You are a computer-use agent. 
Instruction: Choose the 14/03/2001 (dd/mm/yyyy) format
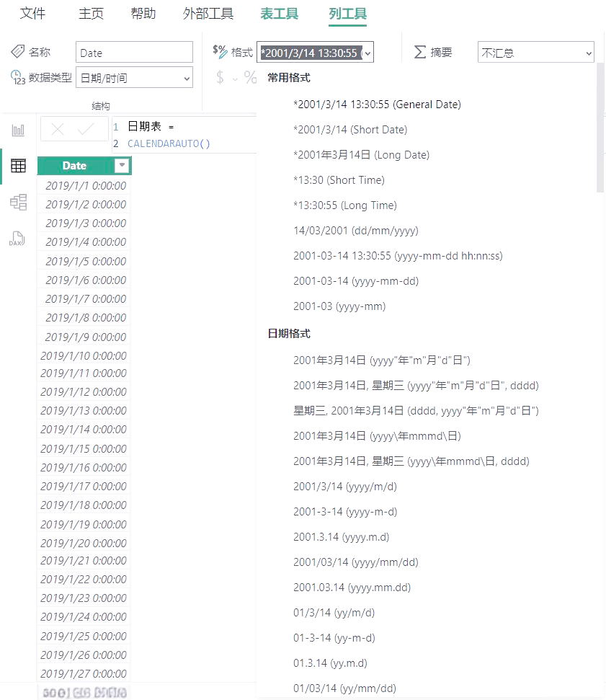[356, 231]
